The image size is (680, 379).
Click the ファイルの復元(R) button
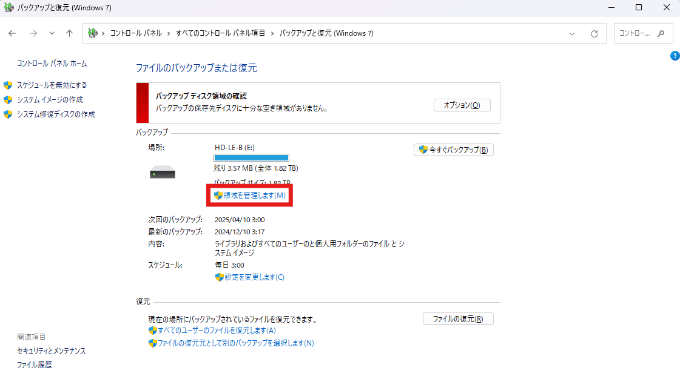tap(458, 319)
